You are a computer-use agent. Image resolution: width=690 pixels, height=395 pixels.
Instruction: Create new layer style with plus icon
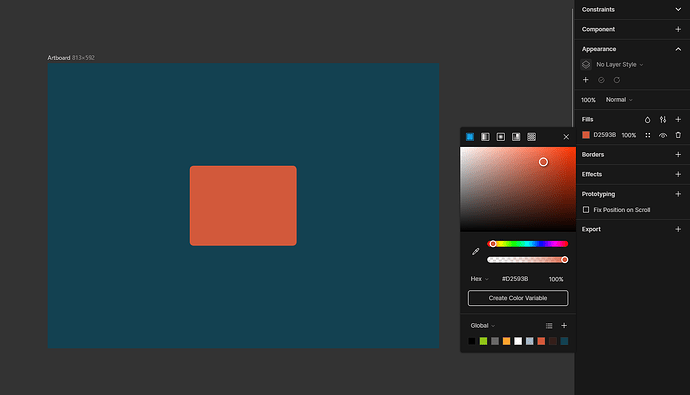(x=586, y=80)
